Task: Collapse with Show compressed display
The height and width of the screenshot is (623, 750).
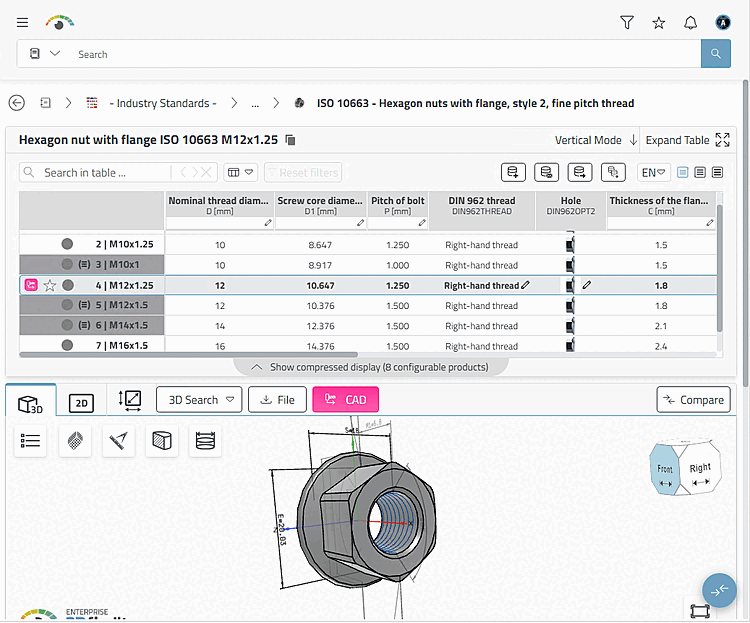Action: [370, 367]
